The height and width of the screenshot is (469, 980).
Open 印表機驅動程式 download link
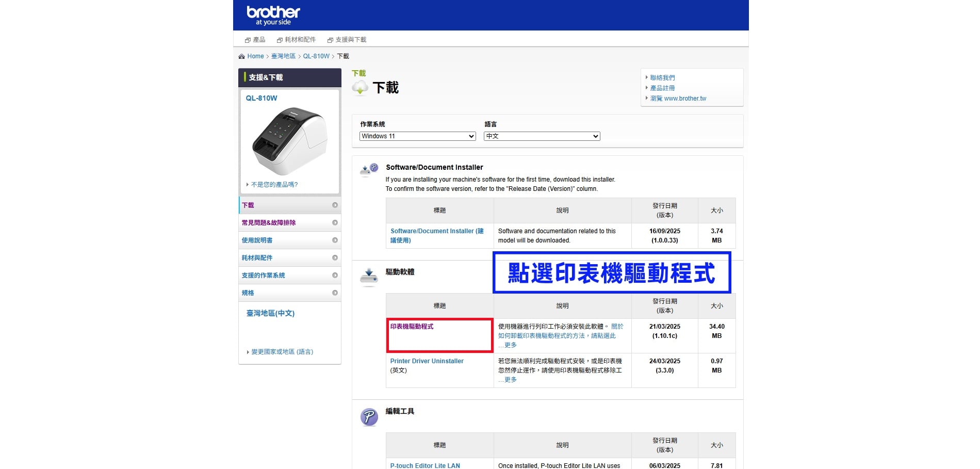tap(412, 327)
